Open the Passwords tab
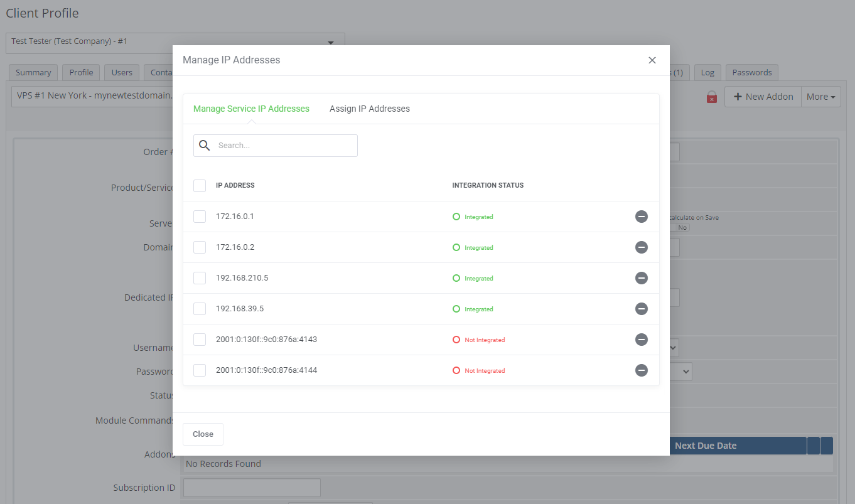The height and width of the screenshot is (504, 855). click(751, 72)
